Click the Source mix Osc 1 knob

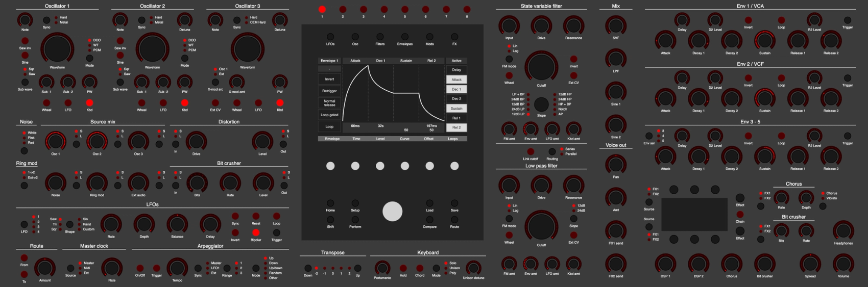56,141
